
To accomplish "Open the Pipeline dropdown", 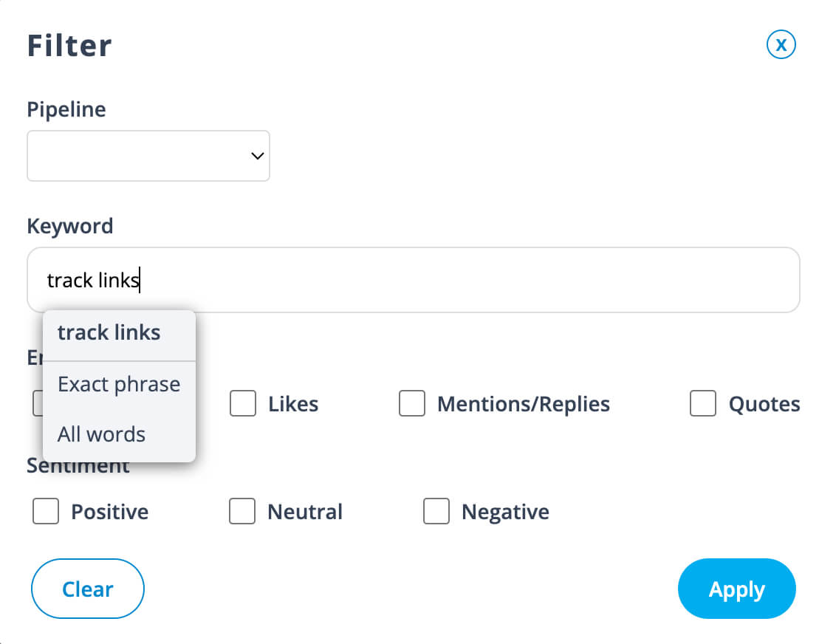I will pyautogui.click(x=148, y=156).
